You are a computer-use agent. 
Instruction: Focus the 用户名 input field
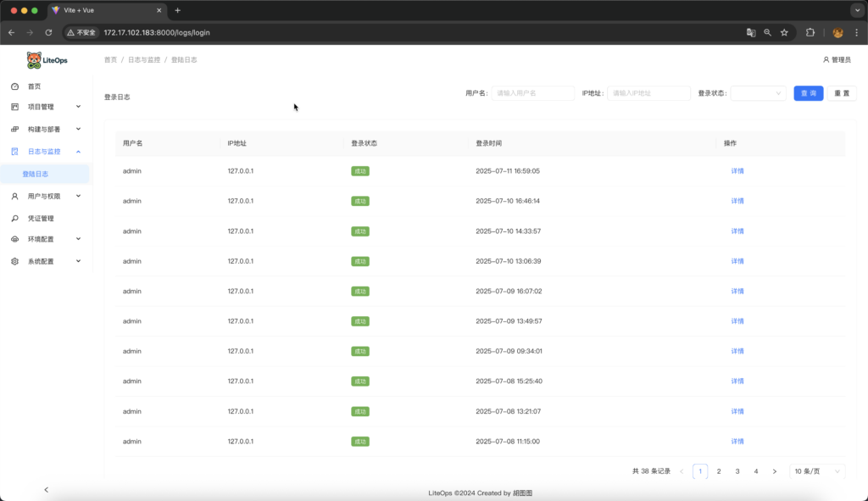[x=533, y=93]
